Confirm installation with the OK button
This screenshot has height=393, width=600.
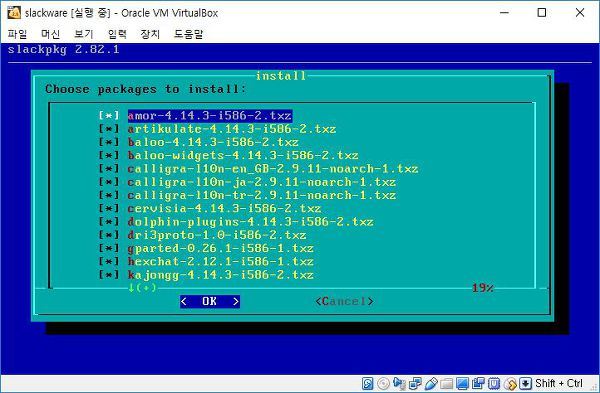click(x=210, y=302)
